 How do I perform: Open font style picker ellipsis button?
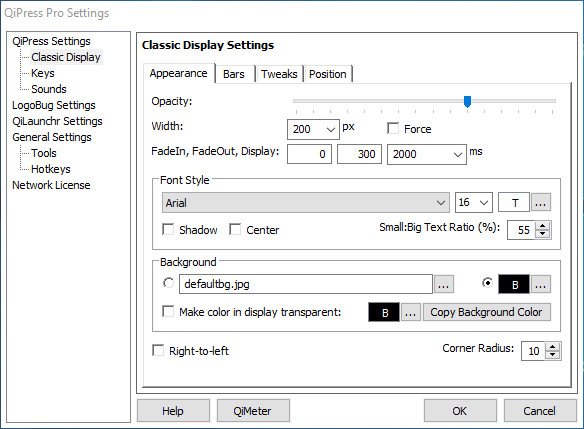tap(540, 203)
